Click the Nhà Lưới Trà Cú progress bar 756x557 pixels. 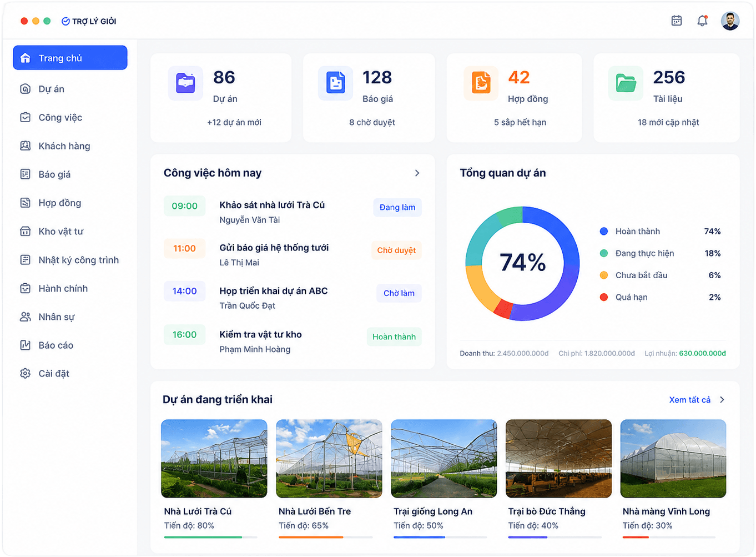pyautogui.click(x=210, y=537)
